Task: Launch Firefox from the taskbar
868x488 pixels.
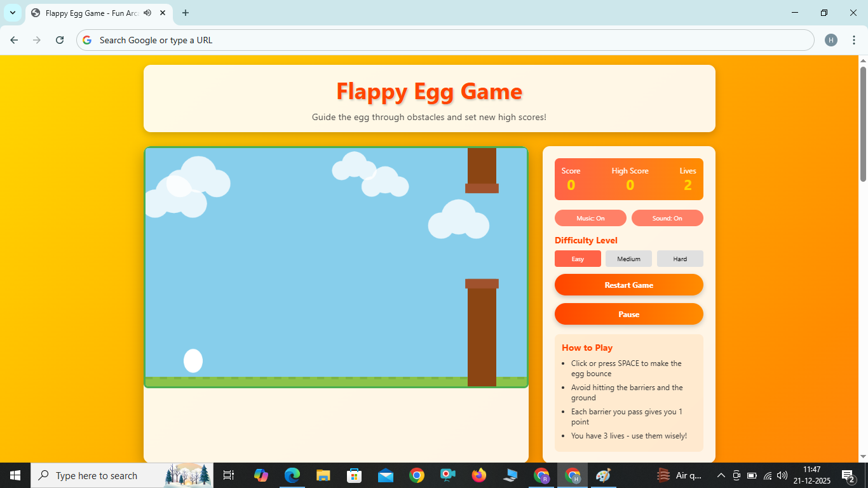Action: (478, 475)
